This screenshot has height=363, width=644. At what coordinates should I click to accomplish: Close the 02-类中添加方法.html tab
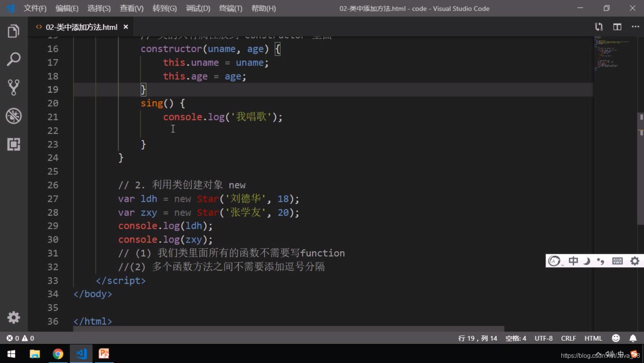pyautogui.click(x=126, y=27)
